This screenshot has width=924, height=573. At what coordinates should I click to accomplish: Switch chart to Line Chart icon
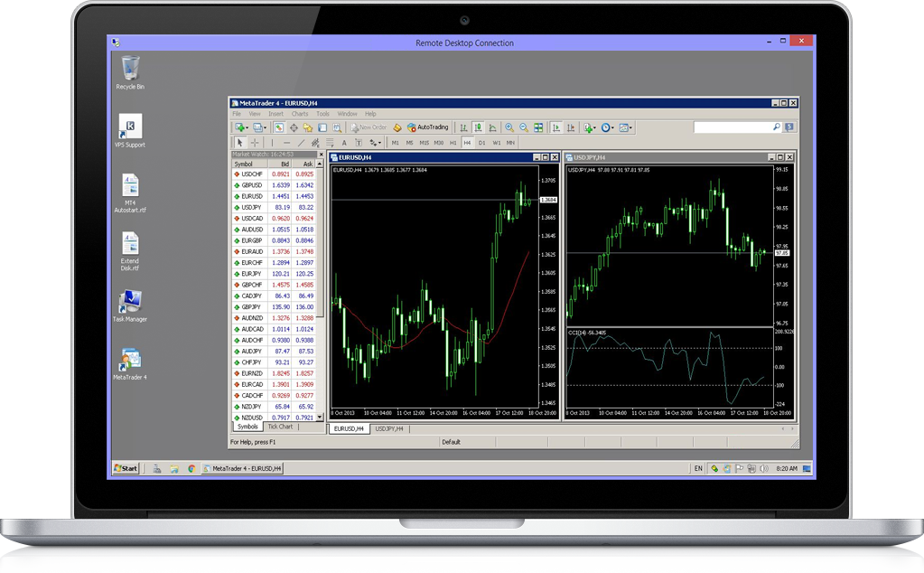[492, 127]
